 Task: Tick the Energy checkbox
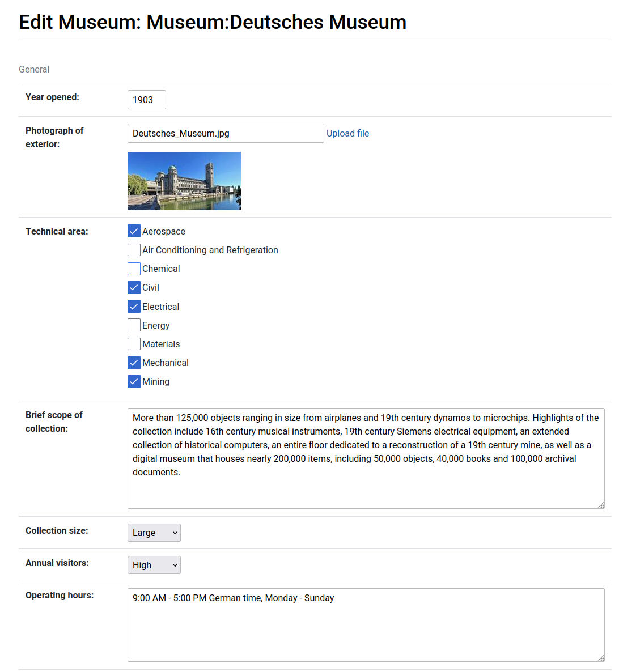[134, 325]
